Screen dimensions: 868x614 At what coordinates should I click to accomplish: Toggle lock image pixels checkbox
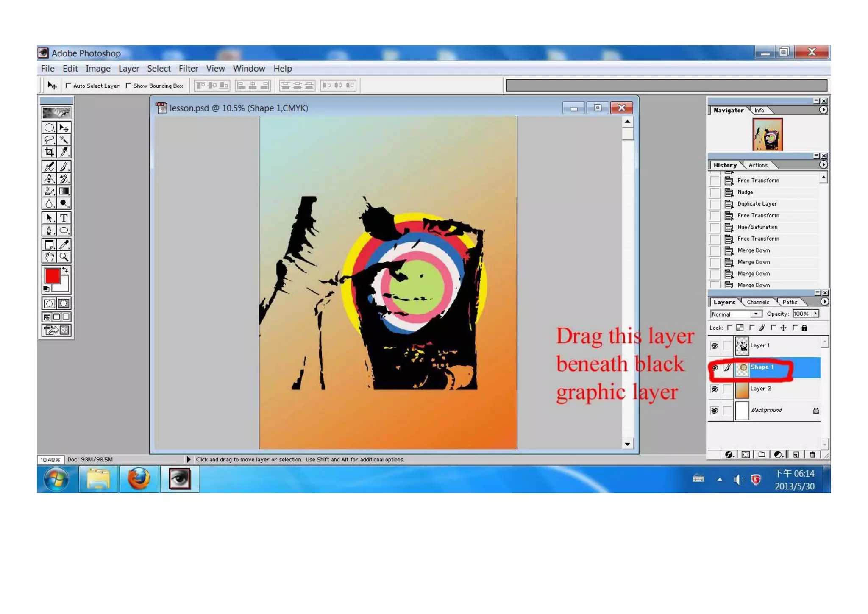[751, 328]
